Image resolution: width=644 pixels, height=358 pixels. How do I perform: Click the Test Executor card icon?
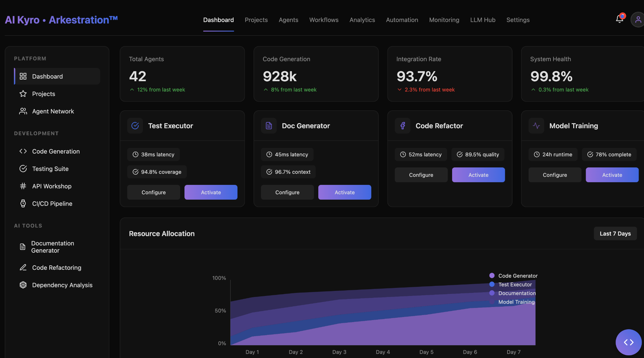(135, 126)
